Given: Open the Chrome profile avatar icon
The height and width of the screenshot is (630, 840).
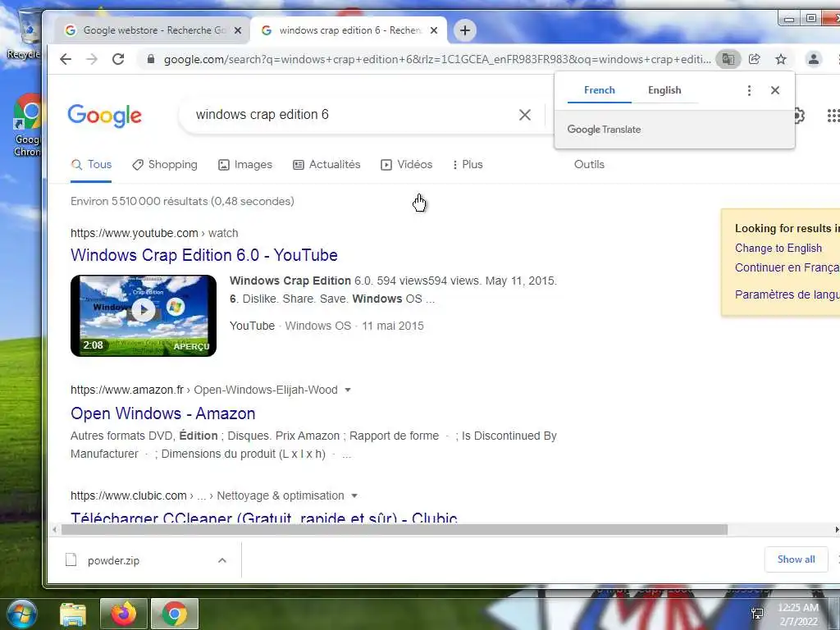Looking at the screenshot, I should pos(813,59).
